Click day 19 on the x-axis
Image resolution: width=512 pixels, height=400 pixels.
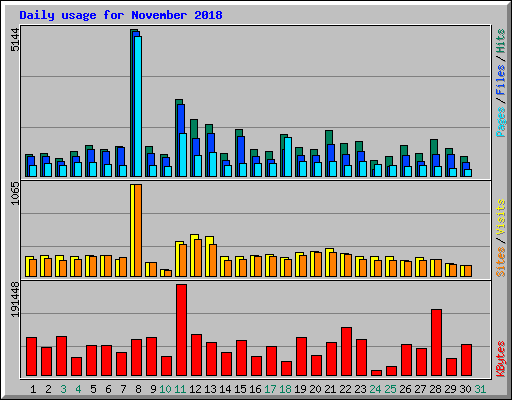pos(300,389)
